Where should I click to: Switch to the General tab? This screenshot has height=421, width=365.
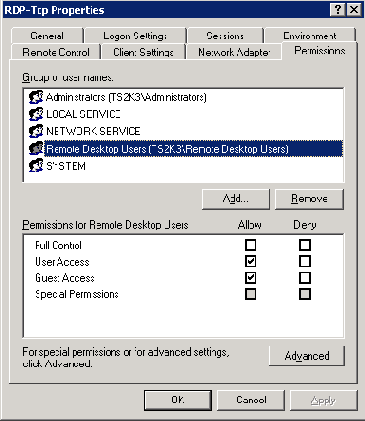pos(47,36)
